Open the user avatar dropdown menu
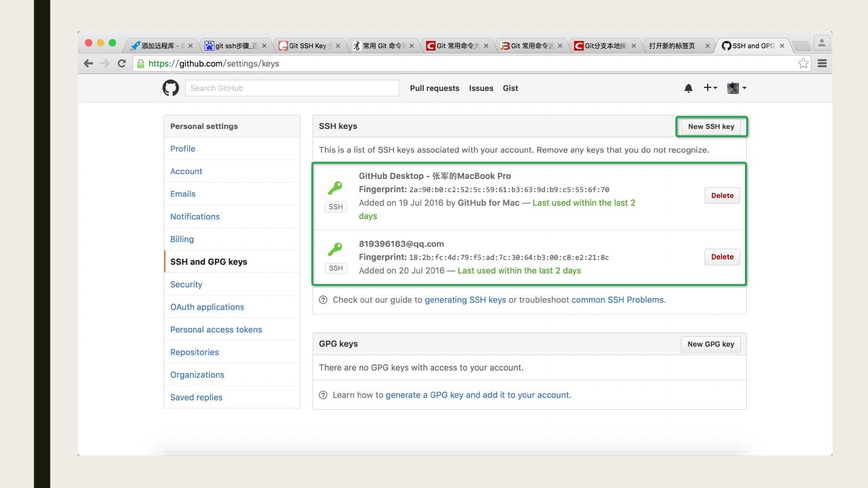 point(737,88)
